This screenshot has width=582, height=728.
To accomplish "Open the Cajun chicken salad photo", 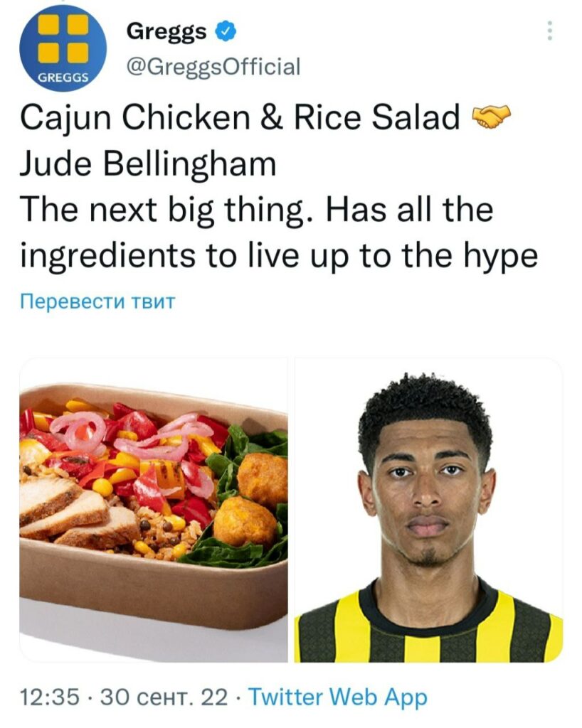I will pyautogui.click(x=154, y=510).
